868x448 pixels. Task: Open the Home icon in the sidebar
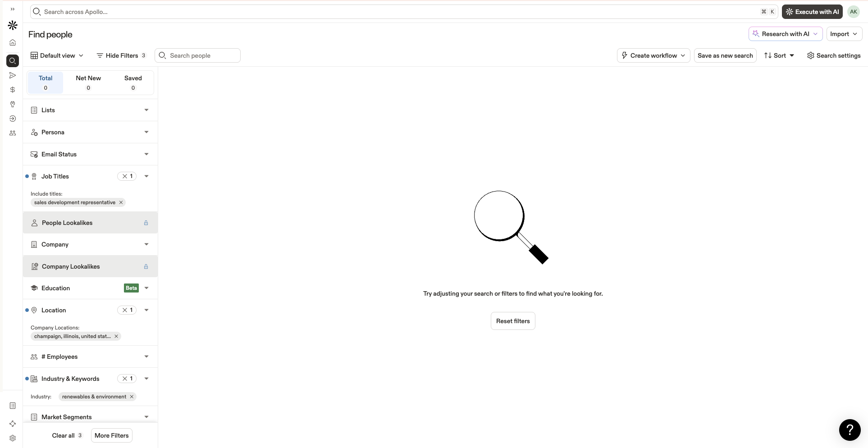(13, 42)
